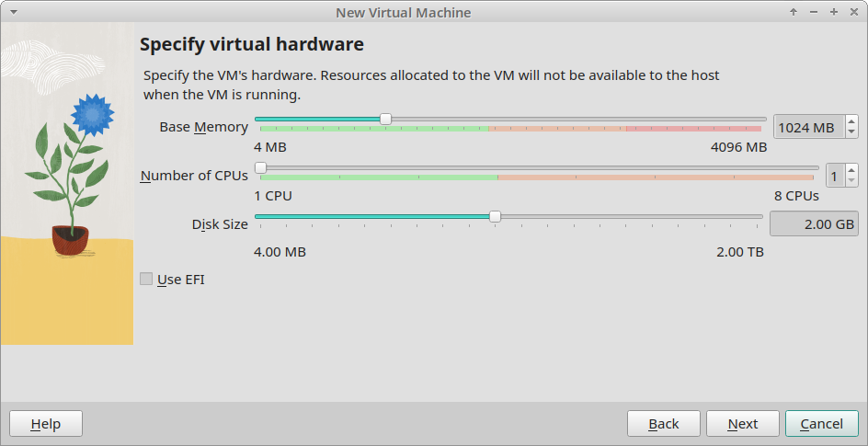This screenshot has height=446, width=868.
Task: Maximize the window using plus icon
Action: click(834, 12)
